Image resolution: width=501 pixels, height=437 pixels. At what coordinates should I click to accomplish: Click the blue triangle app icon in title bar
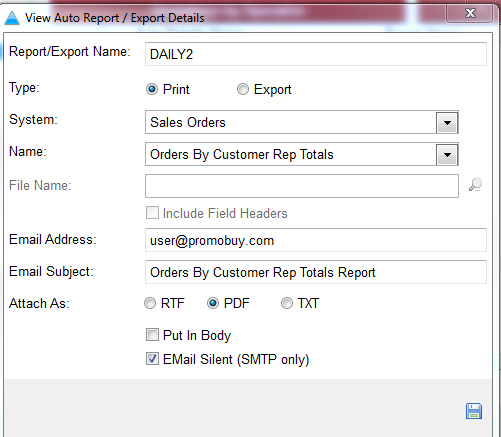click(12, 18)
